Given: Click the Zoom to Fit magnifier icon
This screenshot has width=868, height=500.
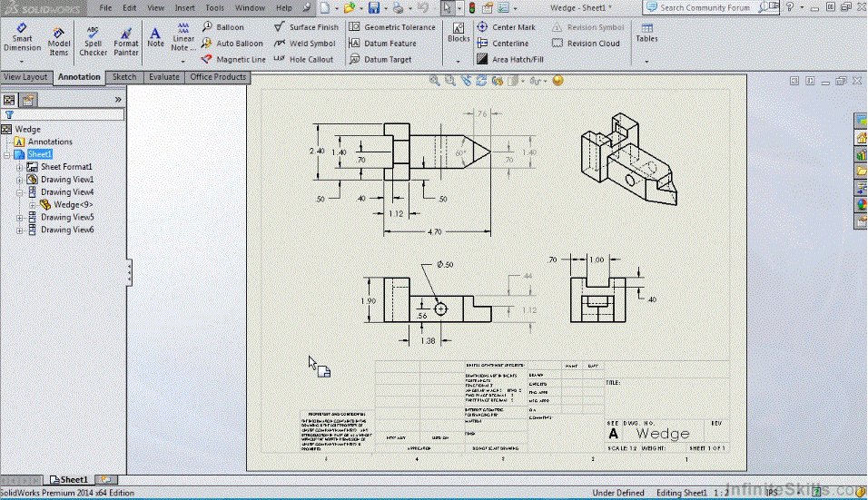Looking at the screenshot, I should coord(435,81).
